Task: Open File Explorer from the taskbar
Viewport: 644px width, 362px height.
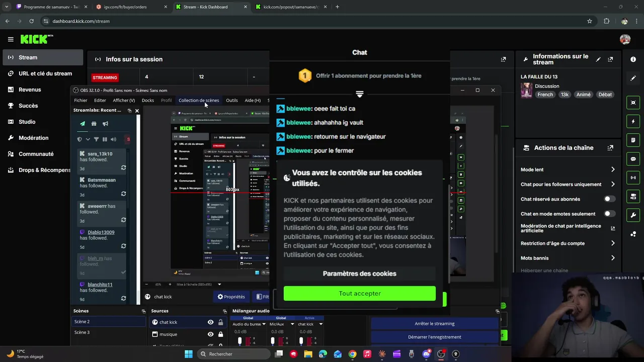Action: tap(308, 354)
